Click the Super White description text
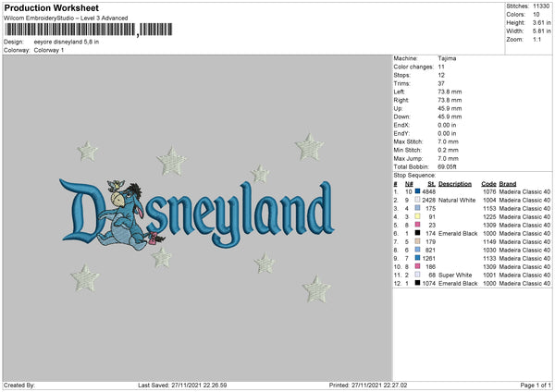The height and width of the screenshot is (392, 555). tap(455, 275)
